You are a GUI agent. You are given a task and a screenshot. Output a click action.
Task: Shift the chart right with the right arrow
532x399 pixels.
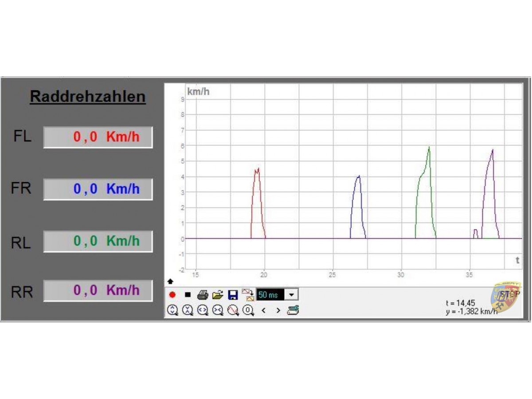278,310
